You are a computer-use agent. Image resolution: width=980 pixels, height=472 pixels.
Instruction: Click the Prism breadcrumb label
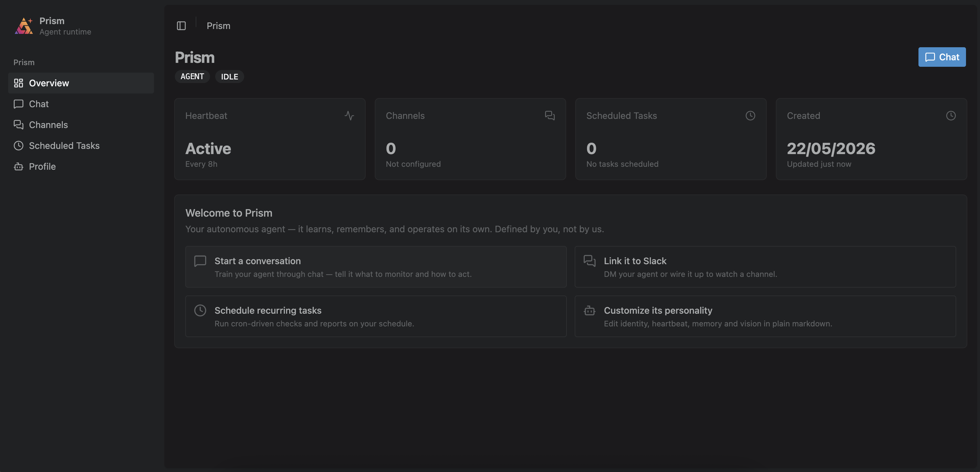coord(218,26)
